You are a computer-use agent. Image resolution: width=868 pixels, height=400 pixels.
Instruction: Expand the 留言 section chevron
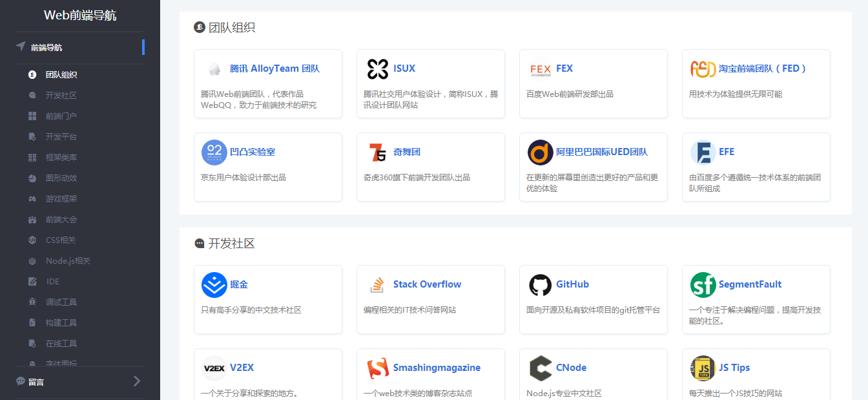(136, 381)
